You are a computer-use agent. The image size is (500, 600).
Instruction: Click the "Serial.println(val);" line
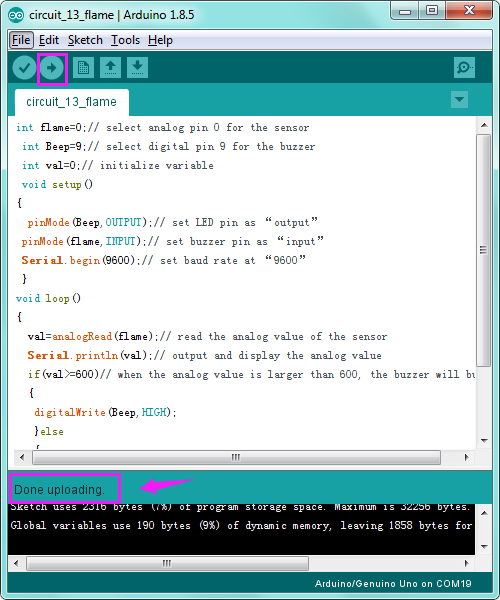pos(204,355)
